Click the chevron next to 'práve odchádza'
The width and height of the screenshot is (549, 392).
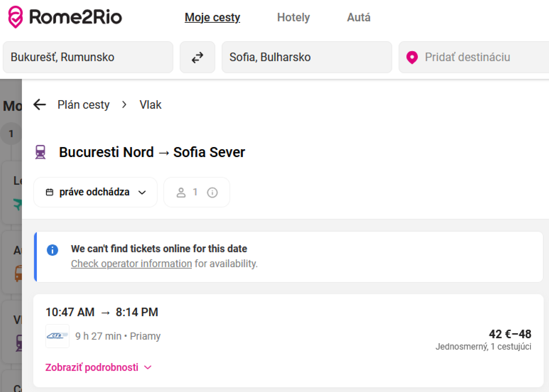click(x=142, y=193)
